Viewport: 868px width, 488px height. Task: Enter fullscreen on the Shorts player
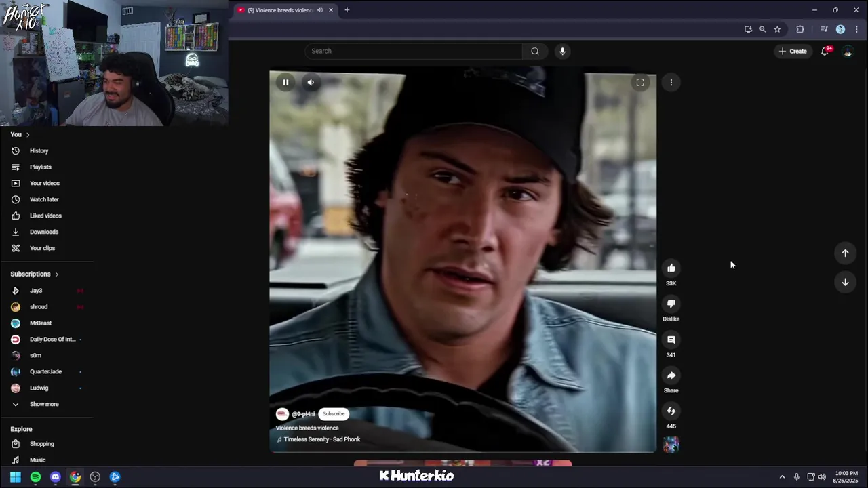(x=639, y=83)
